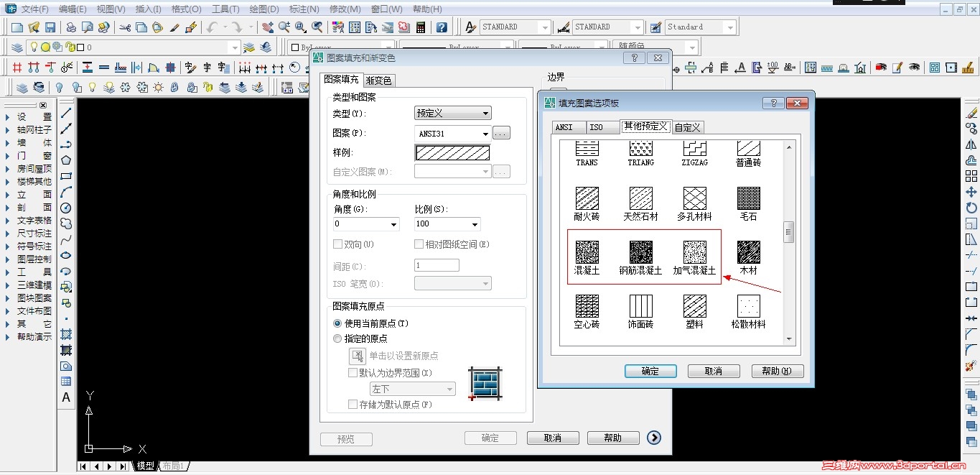Screen dimensions: 980x475
Task: Click the pattern browse ellipsis button
Action: (501, 133)
